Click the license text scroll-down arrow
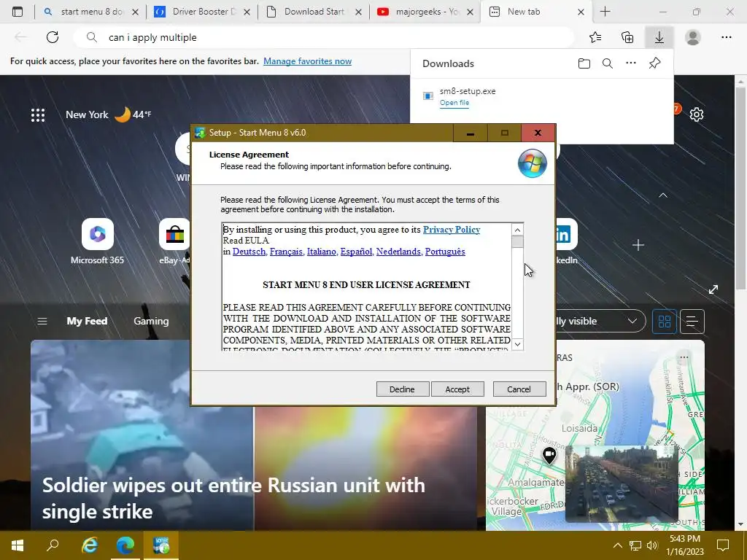This screenshot has width=747, height=560. tap(517, 344)
